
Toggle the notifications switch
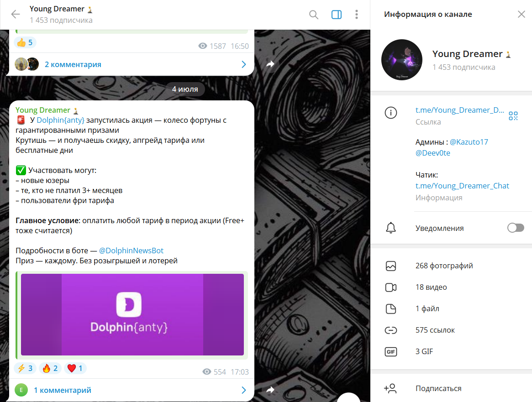pyautogui.click(x=516, y=228)
